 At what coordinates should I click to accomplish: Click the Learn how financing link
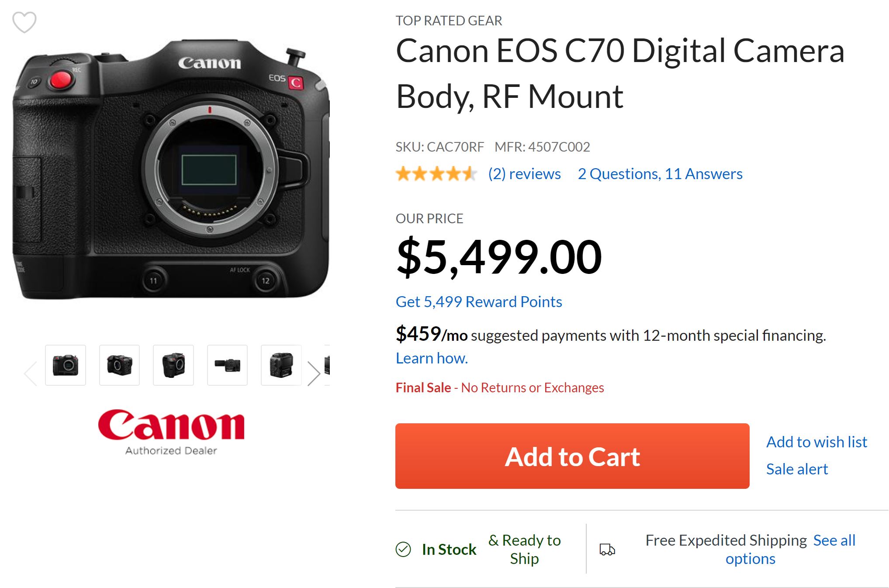tap(432, 358)
